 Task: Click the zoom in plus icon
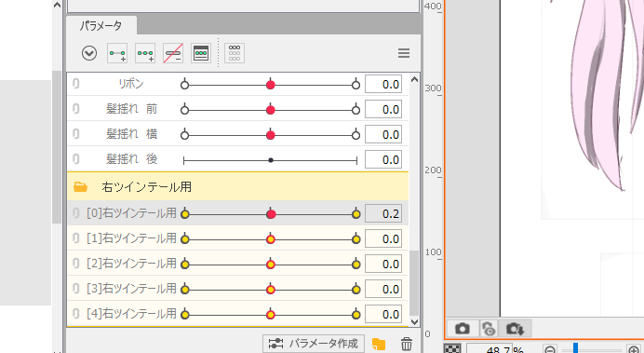634,349
